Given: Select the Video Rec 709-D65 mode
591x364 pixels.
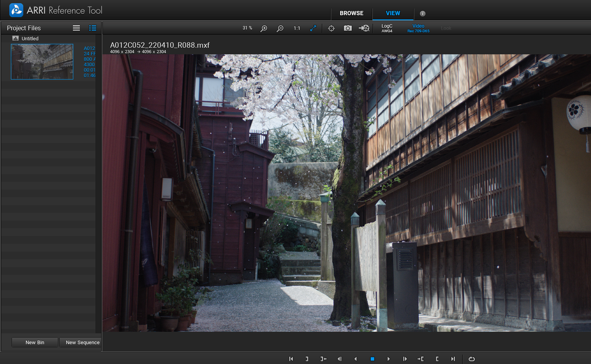Looking at the screenshot, I should click(418, 28).
